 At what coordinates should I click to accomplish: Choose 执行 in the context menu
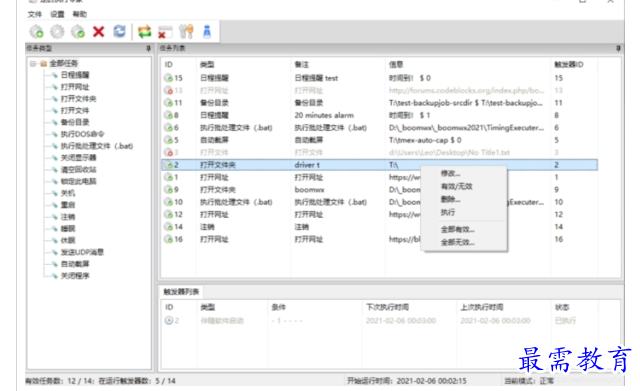click(448, 212)
